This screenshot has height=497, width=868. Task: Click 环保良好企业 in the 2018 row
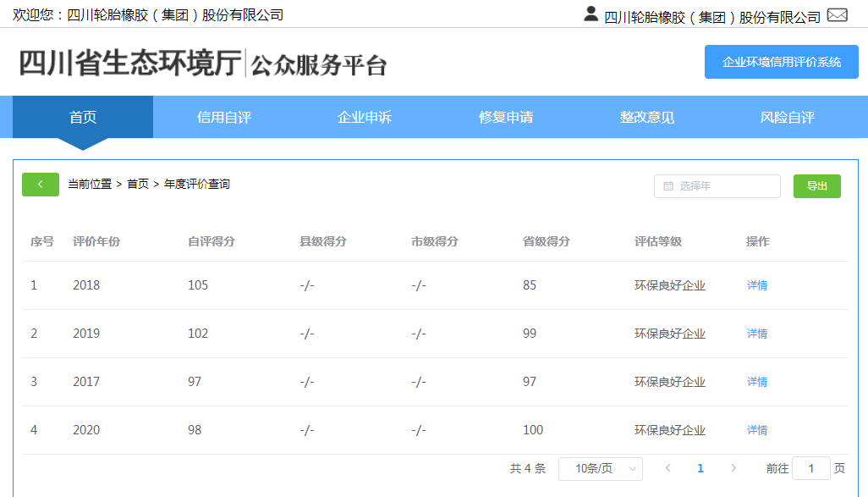tap(670, 286)
